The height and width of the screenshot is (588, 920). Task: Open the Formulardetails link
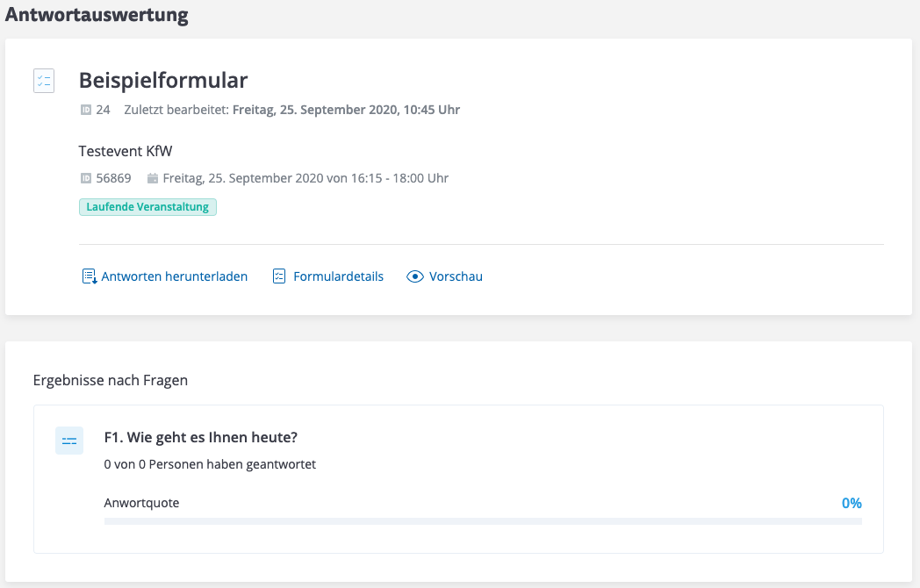(x=338, y=276)
